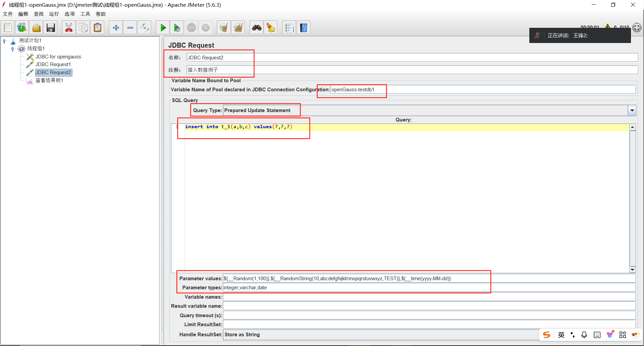Screen dimensions: 644x346
Task: Click the warning triangle log icon
Action: tap(607, 26)
